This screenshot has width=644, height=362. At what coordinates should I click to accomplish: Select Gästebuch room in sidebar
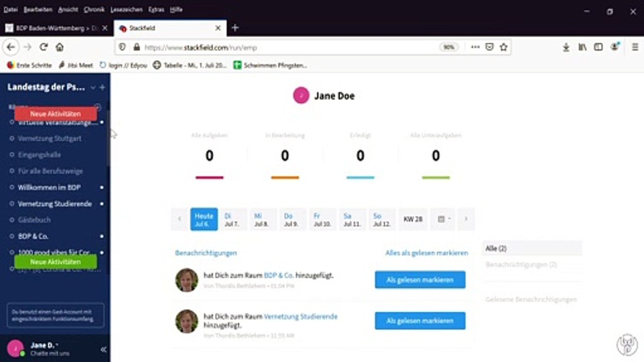(34, 220)
